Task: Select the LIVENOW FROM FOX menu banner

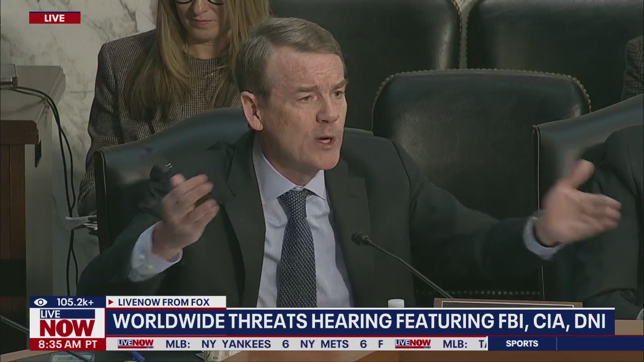Action: [x=166, y=302]
